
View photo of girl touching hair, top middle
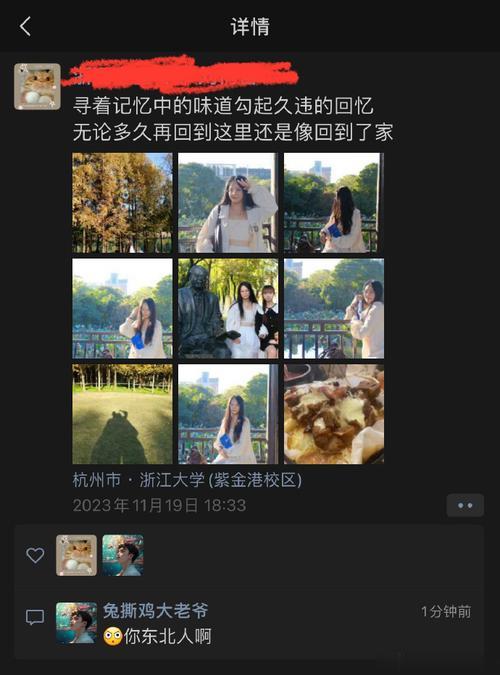pyautogui.click(x=228, y=203)
